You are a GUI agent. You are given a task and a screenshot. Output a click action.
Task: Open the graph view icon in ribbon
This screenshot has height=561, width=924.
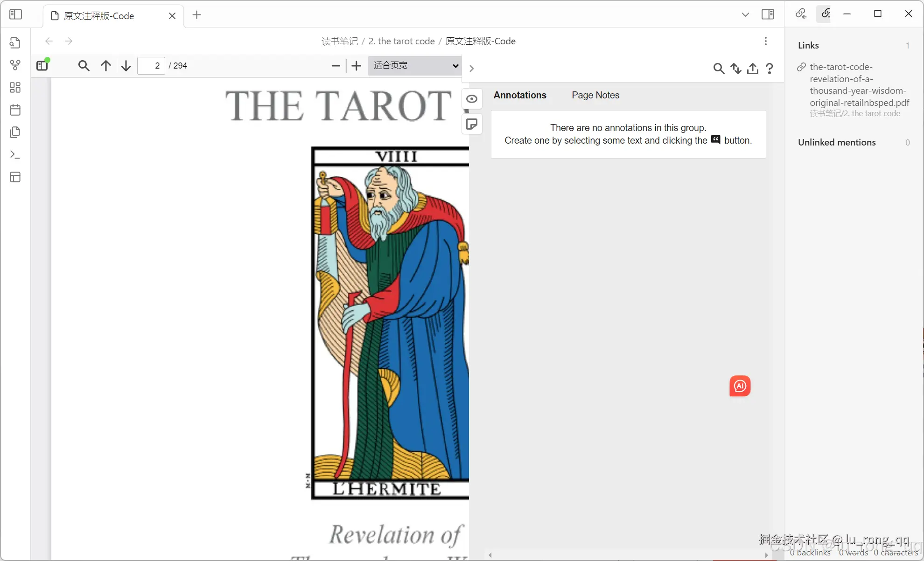point(15,65)
